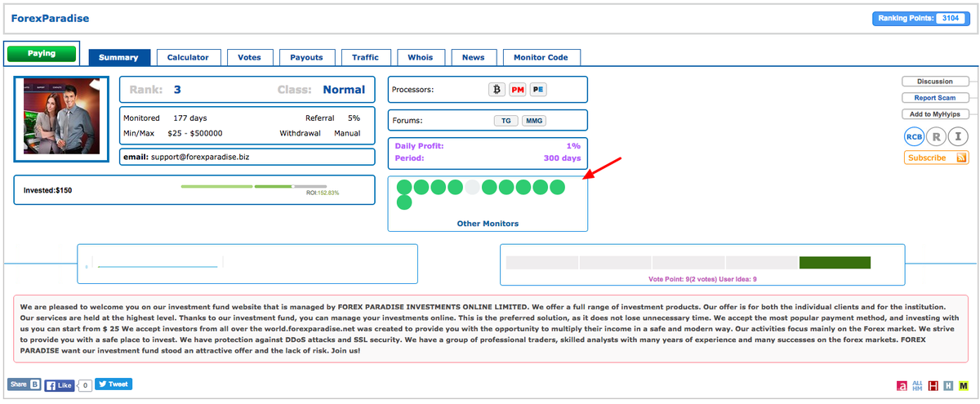Click the Discussion button

[935, 82]
